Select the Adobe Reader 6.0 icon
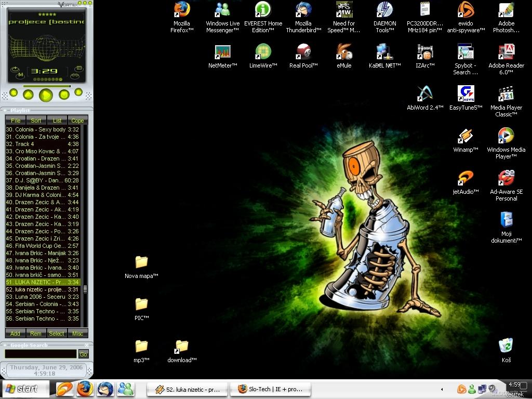Viewport: 532px width, 399px height. click(506, 59)
